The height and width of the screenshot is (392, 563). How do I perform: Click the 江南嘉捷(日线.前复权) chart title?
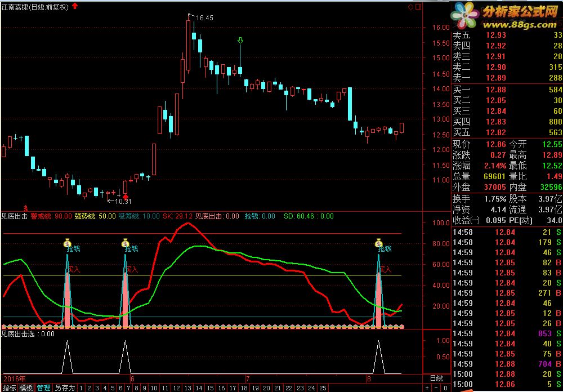(35, 7)
